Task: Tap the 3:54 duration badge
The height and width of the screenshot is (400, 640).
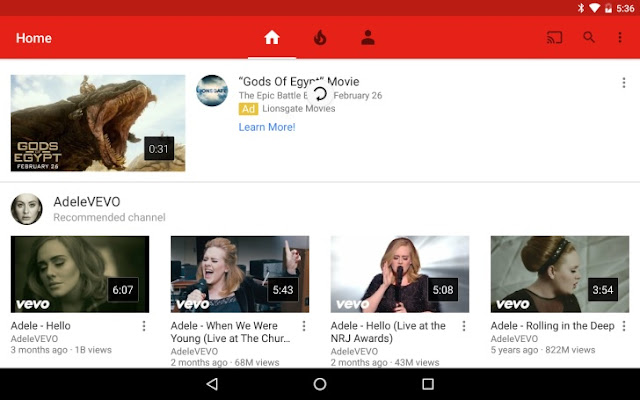Action: click(603, 290)
